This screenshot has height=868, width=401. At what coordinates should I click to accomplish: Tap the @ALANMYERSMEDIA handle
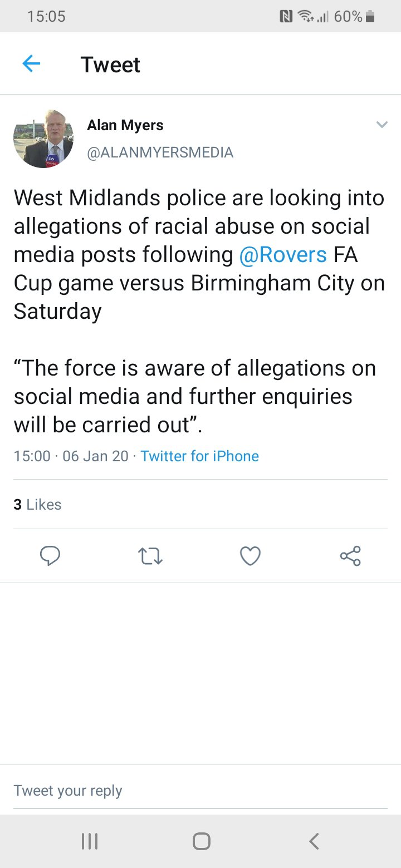click(160, 152)
